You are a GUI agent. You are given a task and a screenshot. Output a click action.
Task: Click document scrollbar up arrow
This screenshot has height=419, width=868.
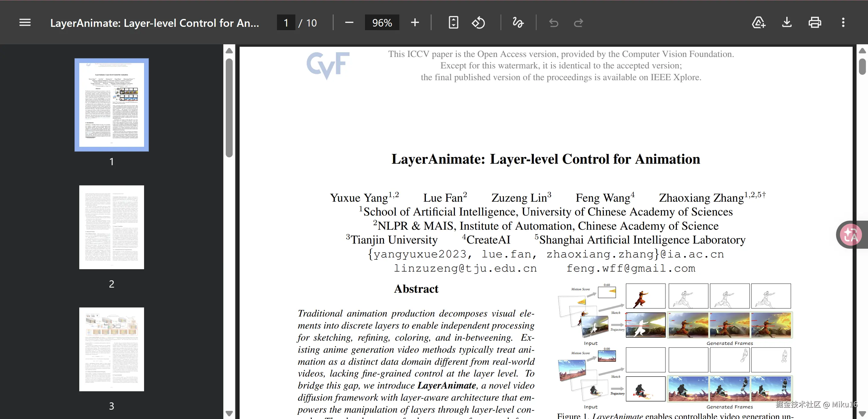[x=862, y=51]
